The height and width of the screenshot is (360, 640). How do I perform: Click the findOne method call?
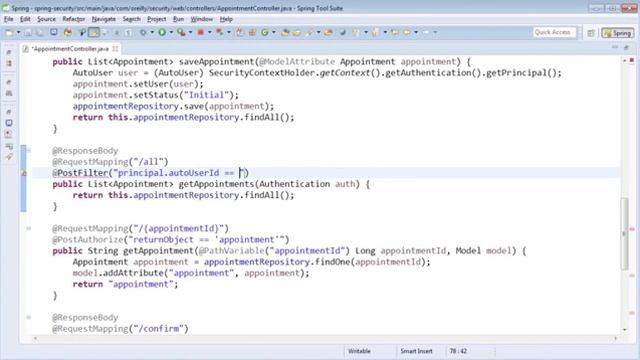pyautogui.click(x=333, y=262)
